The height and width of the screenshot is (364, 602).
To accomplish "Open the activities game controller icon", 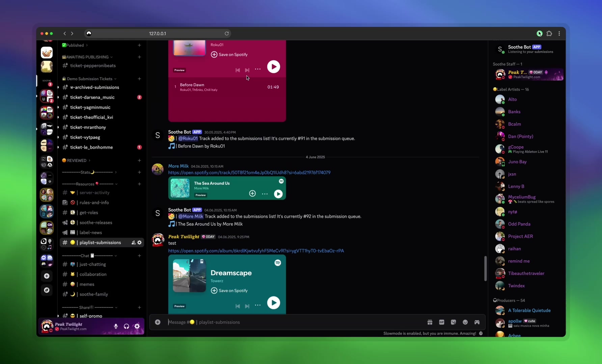I will point(477,322).
